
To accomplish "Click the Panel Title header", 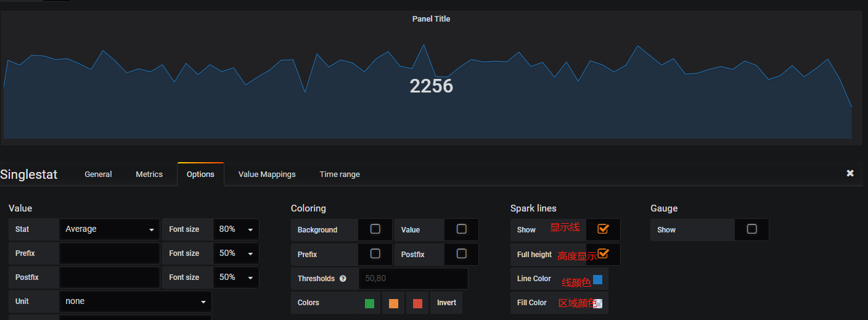I will (431, 19).
